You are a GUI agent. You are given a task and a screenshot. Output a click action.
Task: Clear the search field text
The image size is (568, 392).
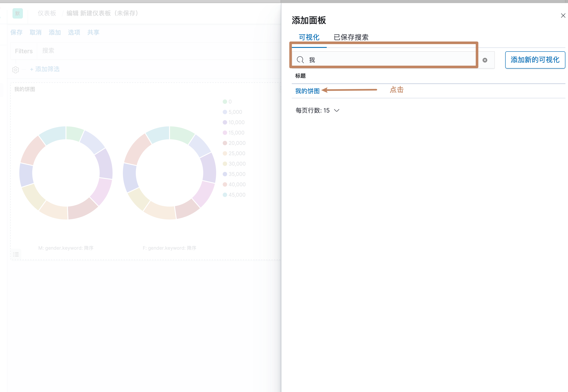click(x=485, y=60)
